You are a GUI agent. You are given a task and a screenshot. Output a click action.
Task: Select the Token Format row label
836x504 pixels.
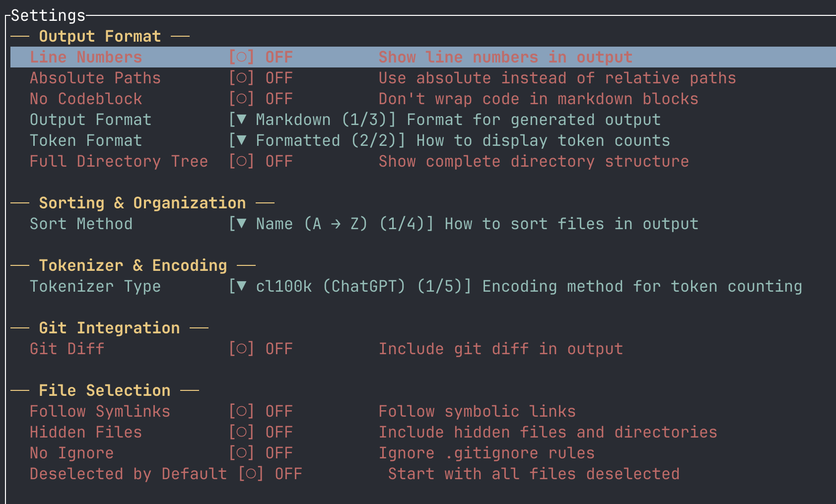point(86,140)
